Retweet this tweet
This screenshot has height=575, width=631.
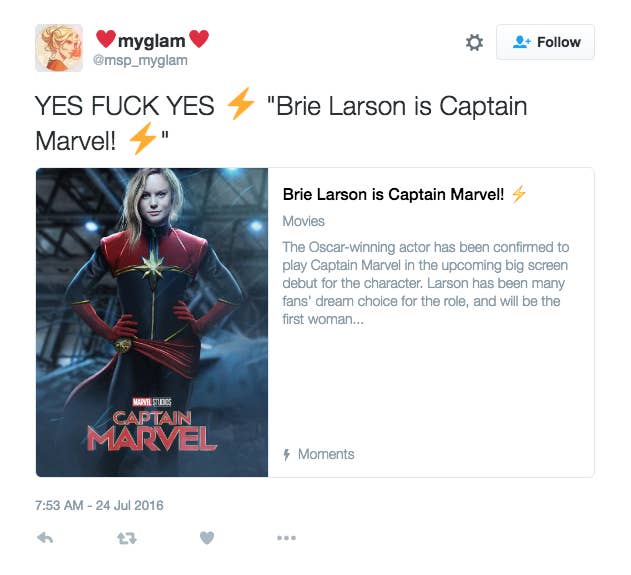(x=127, y=538)
